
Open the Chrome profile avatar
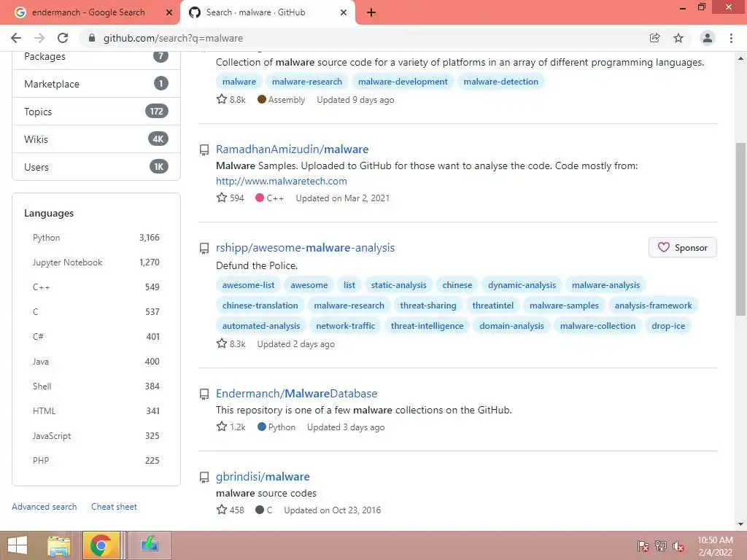coord(708,38)
